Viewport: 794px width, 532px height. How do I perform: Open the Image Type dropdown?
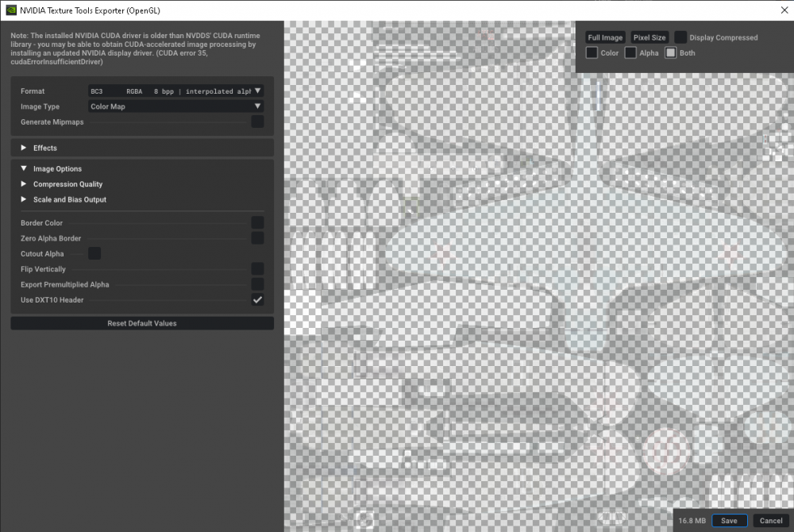(x=175, y=106)
